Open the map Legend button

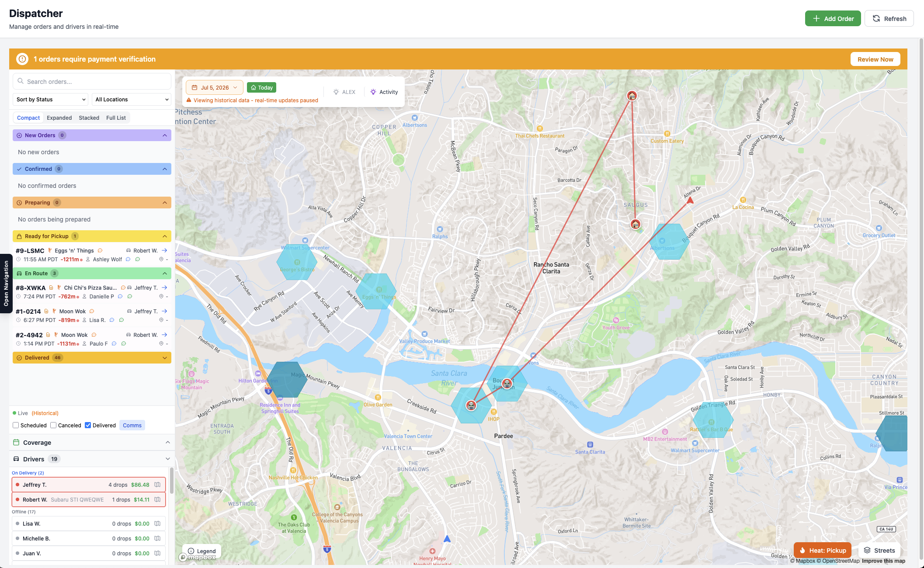(201, 551)
